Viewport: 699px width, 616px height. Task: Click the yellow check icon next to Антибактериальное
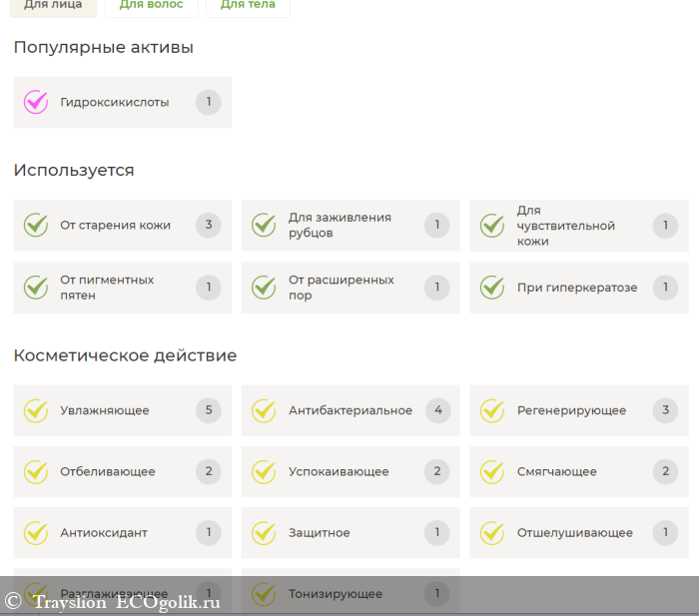pyautogui.click(x=264, y=410)
